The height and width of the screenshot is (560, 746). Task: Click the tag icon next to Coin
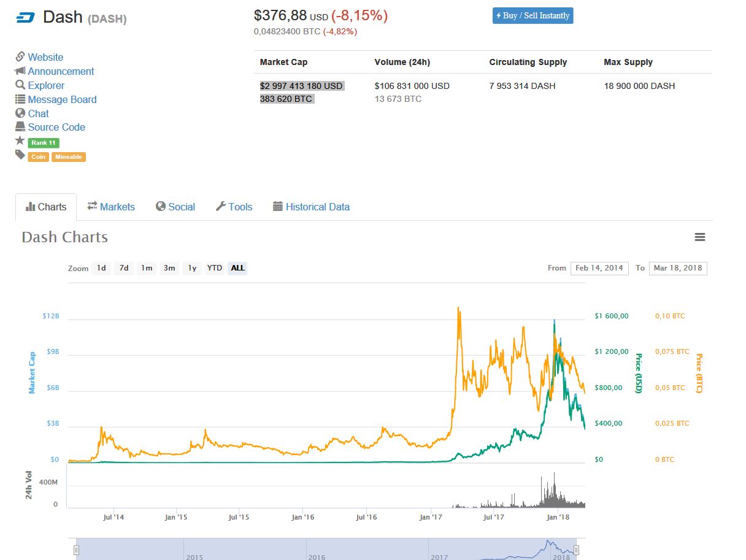20,155
